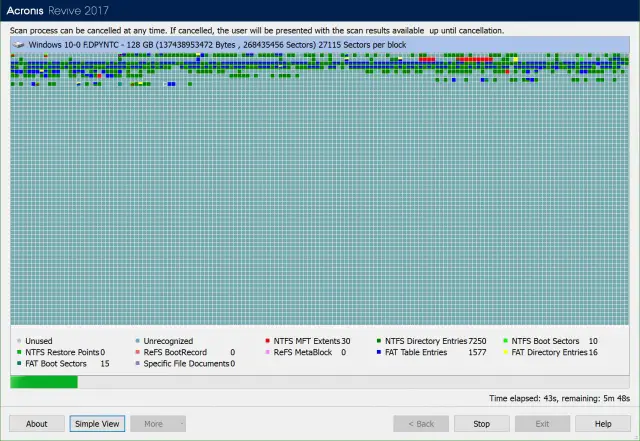Image resolution: width=640 pixels, height=441 pixels.
Task: Click the Time elapsed status text
Action: (x=560, y=398)
